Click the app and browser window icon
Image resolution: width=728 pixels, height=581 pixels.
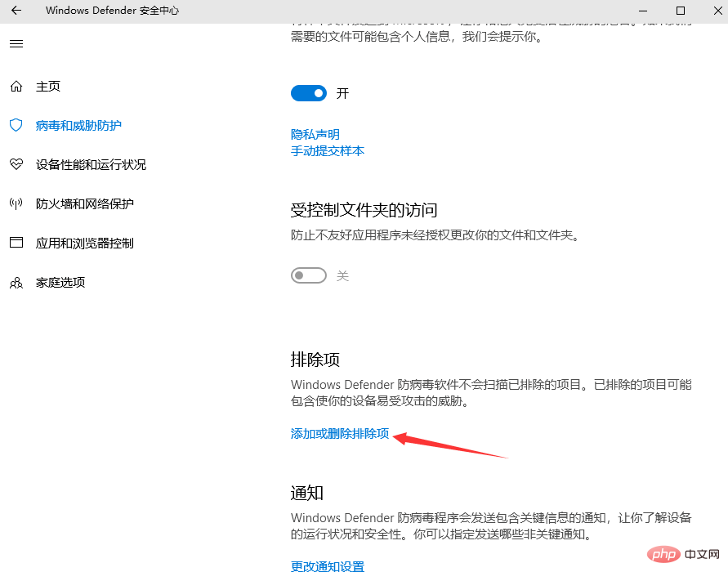[x=16, y=243]
